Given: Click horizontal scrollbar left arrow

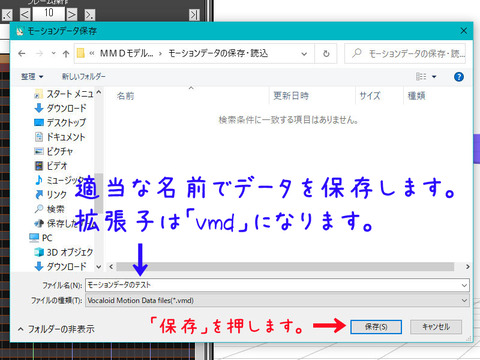Looking at the screenshot, I should click(111, 267).
